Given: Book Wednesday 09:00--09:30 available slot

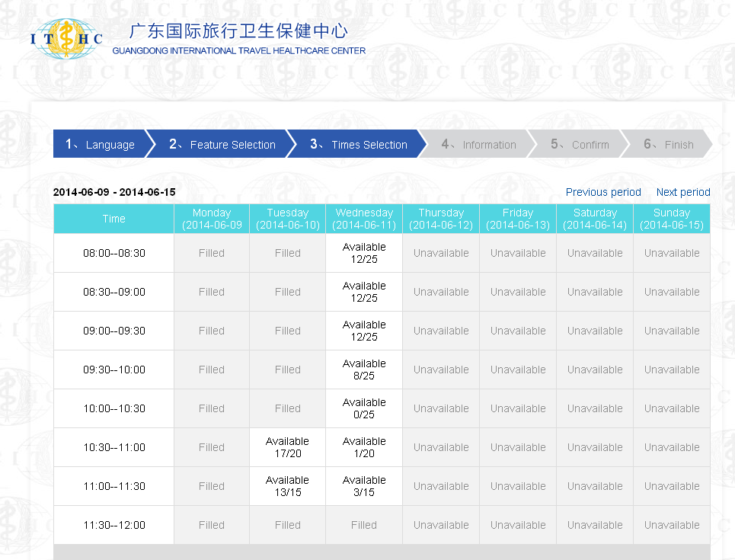Looking at the screenshot, I should pos(364,331).
